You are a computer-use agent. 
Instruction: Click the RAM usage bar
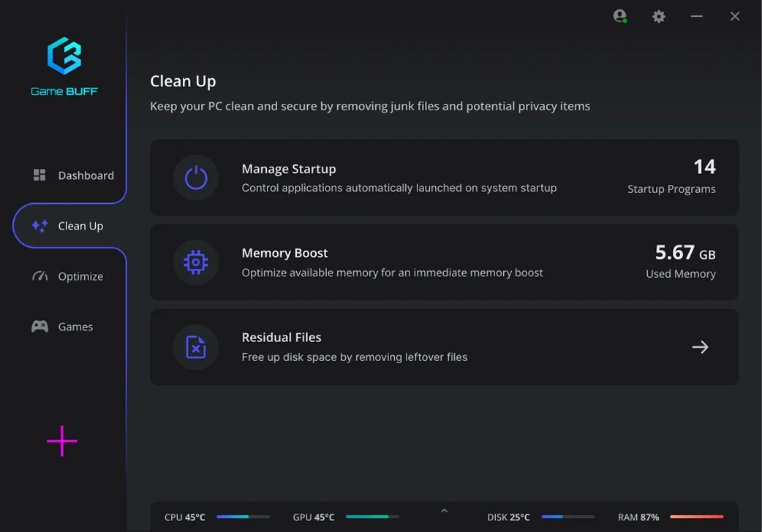697,517
